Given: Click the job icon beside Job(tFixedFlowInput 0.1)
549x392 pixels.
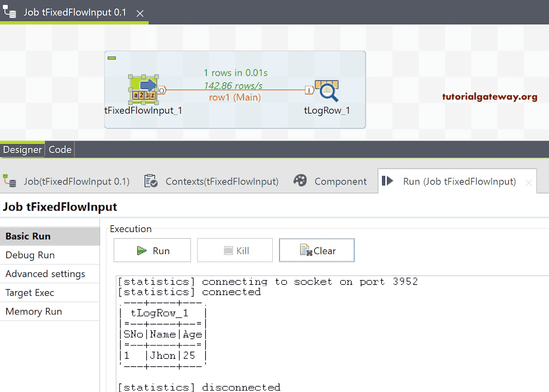Looking at the screenshot, I should coord(10,181).
